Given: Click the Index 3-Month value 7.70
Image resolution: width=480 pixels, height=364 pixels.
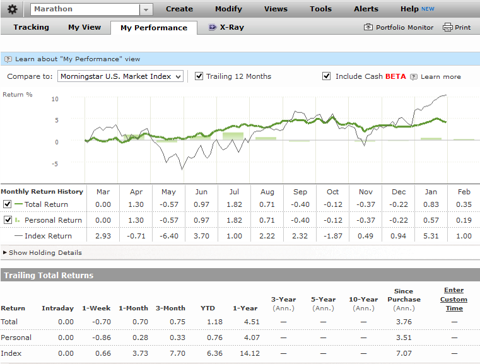Looking at the screenshot, I should [177, 353].
